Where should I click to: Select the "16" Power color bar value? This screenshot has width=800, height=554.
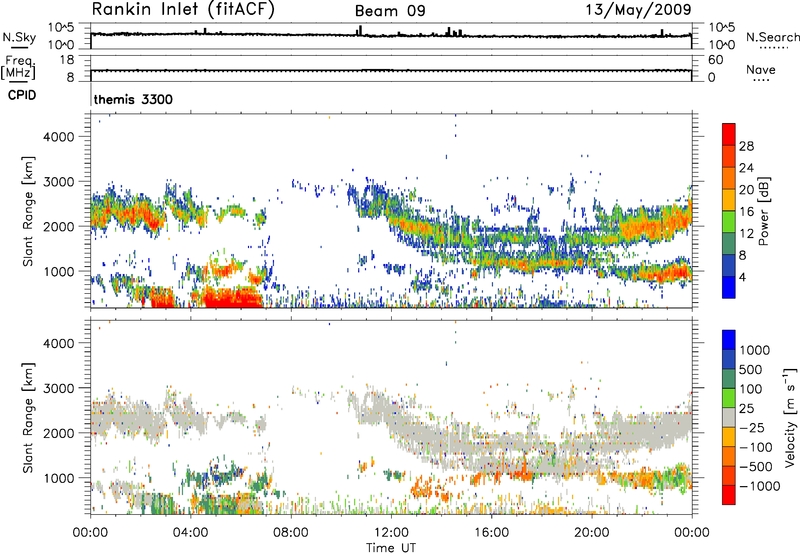click(x=746, y=212)
